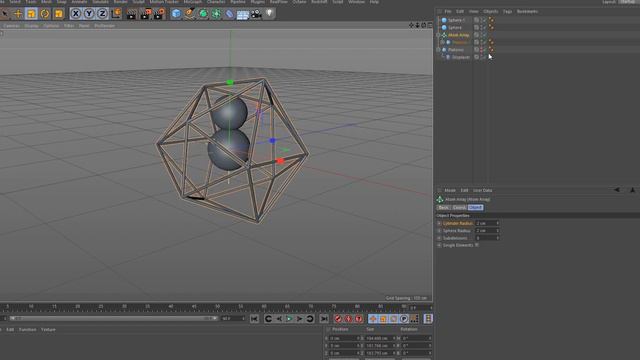Click the Light bulb icon
640x360 pixels.
(x=269, y=14)
